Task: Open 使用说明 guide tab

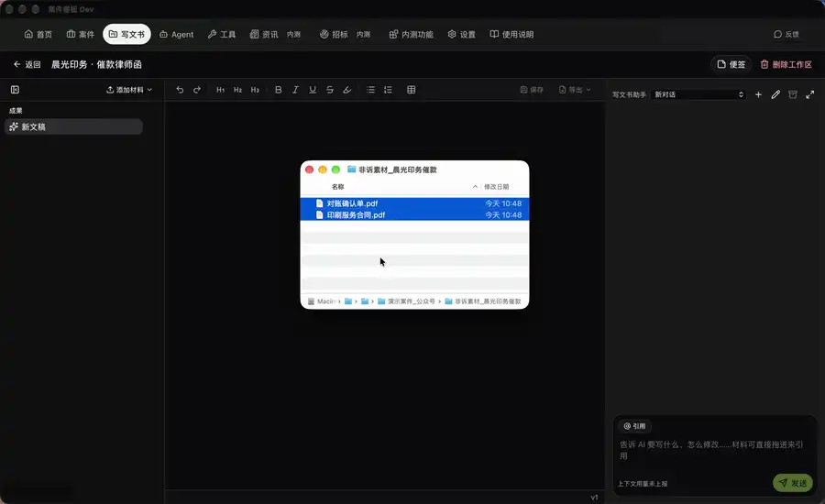Action: tap(511, 34)
